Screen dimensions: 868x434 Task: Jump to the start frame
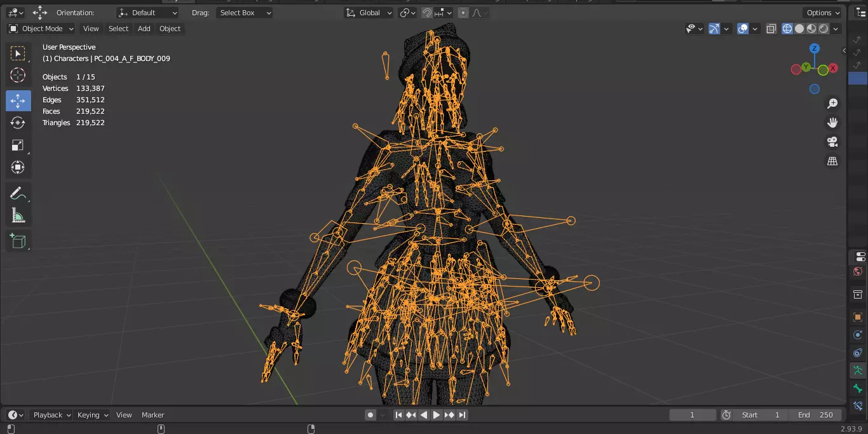point(398,415)
